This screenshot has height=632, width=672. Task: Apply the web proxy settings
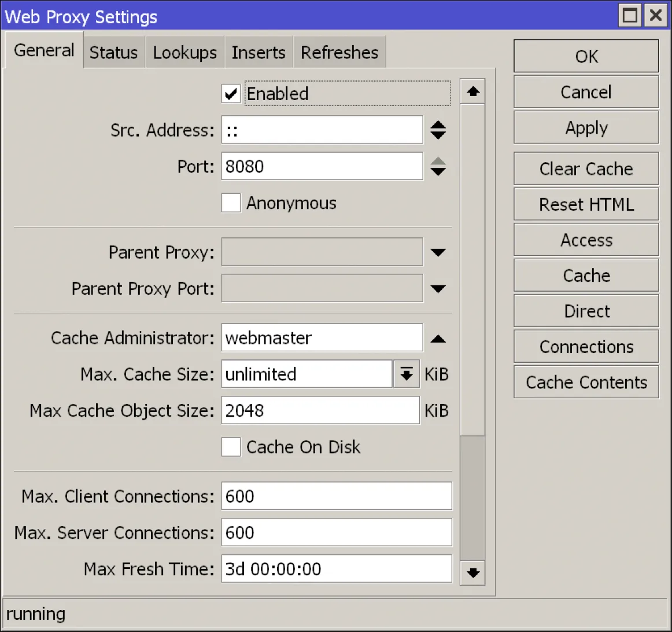[x=586, y=128]
